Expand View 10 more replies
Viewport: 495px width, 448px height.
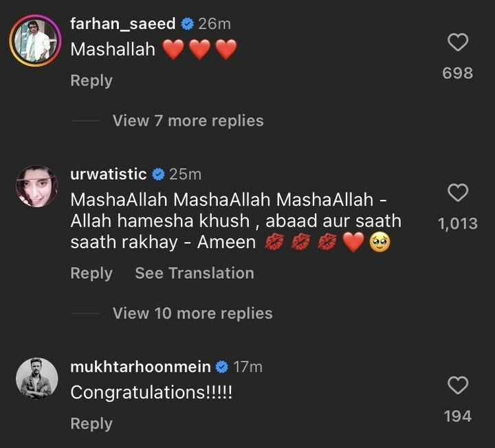pos(192,313)
